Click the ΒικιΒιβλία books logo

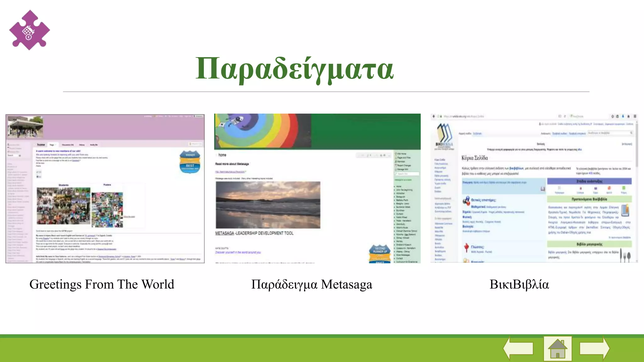pyautogui.click(x=444, y=136)
